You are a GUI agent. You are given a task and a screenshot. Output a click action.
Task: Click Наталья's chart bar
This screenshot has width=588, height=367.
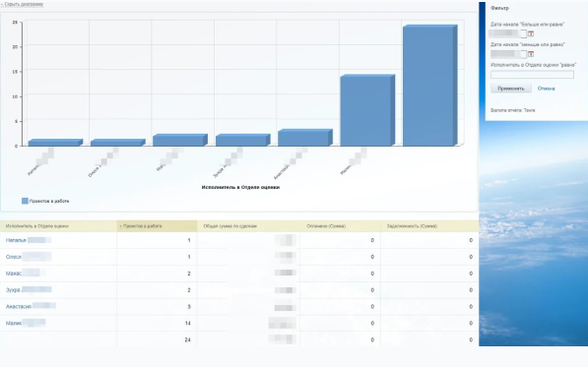click(55, 143)
